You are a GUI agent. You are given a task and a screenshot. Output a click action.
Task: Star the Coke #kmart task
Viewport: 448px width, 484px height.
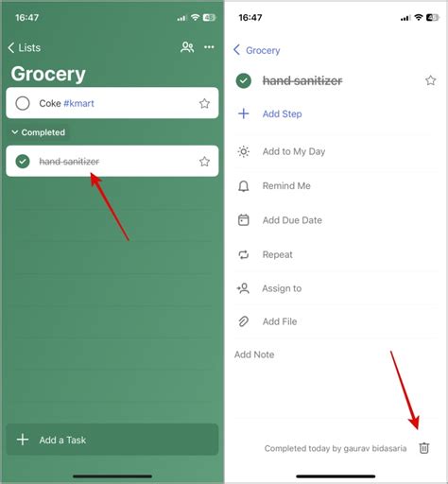pyautogui.click(x=204, y=103)
